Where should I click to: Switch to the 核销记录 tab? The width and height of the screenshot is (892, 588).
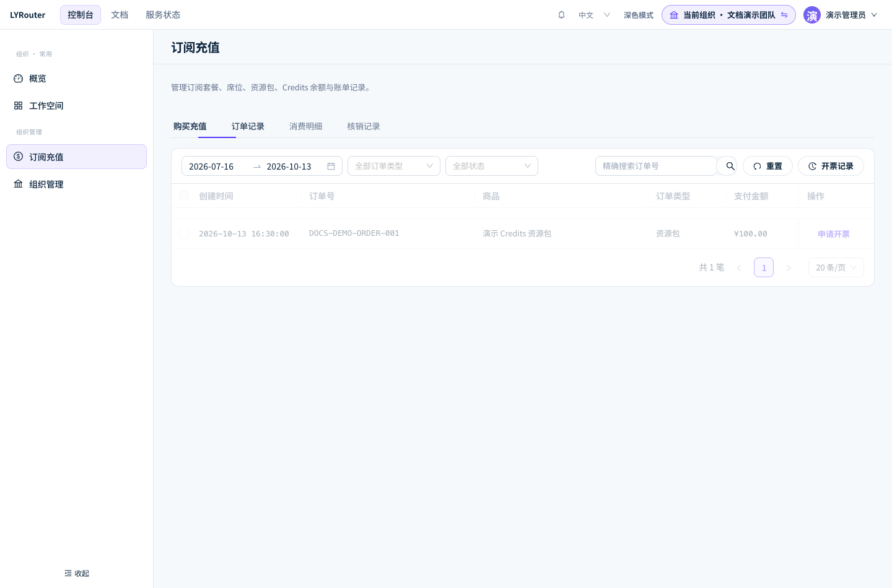click(364, 126)
